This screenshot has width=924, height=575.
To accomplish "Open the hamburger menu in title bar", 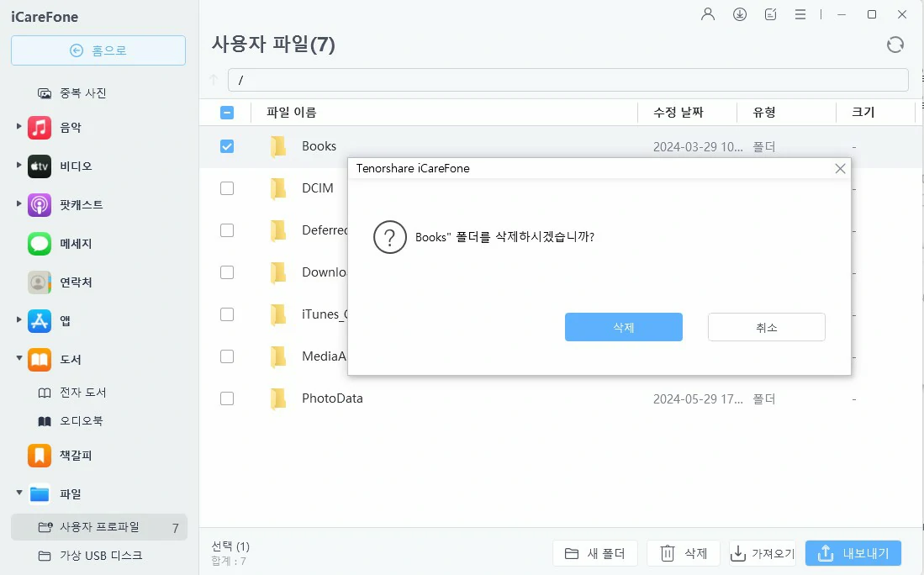I will [801, 14].
